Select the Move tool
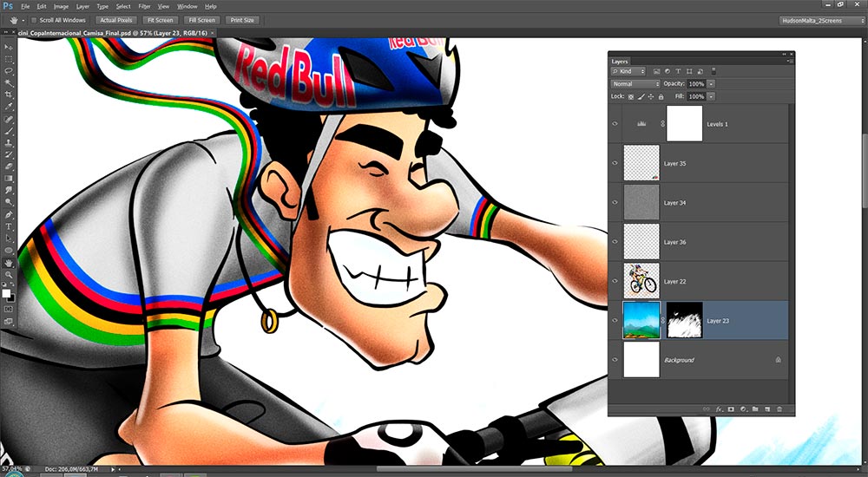This screenshot has width=868, height=477. pyautogui.click(x=9, y=47)
